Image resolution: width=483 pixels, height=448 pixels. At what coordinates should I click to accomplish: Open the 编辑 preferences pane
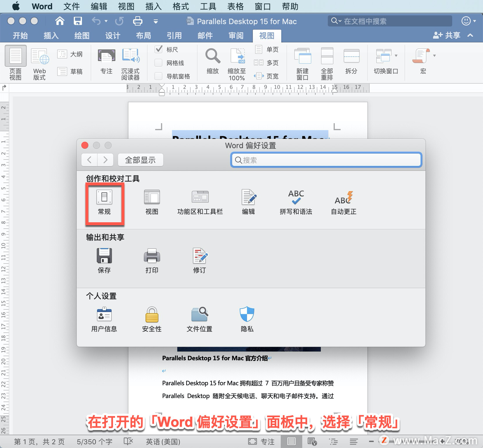point(248,203)
